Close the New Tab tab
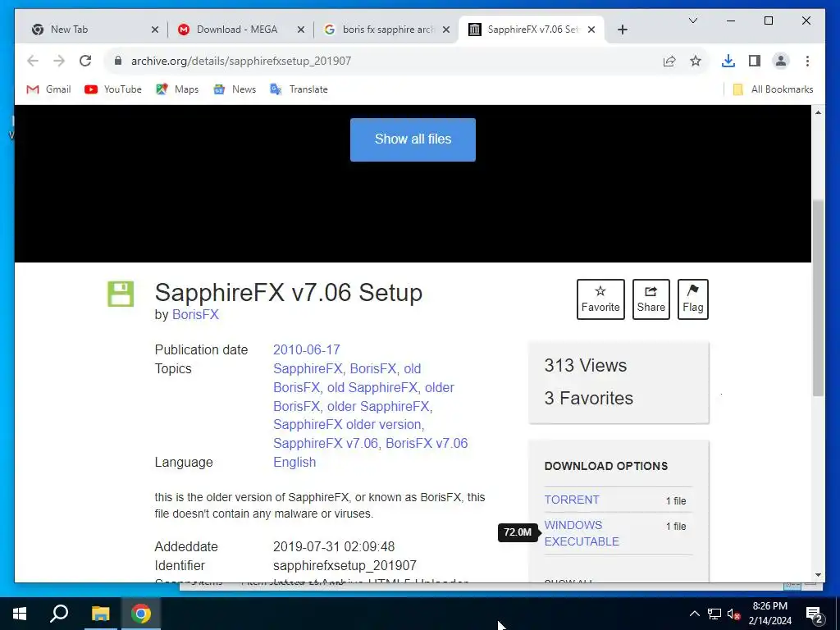 coord(155,30)
